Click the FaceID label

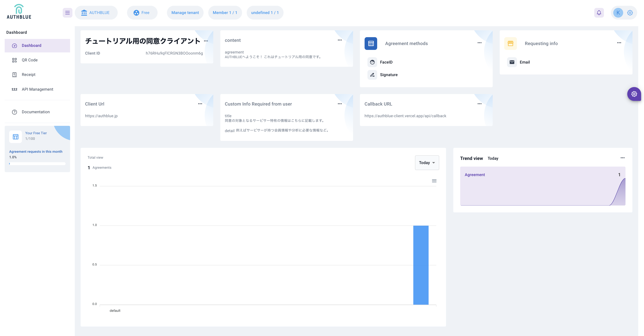pos(386,62)
